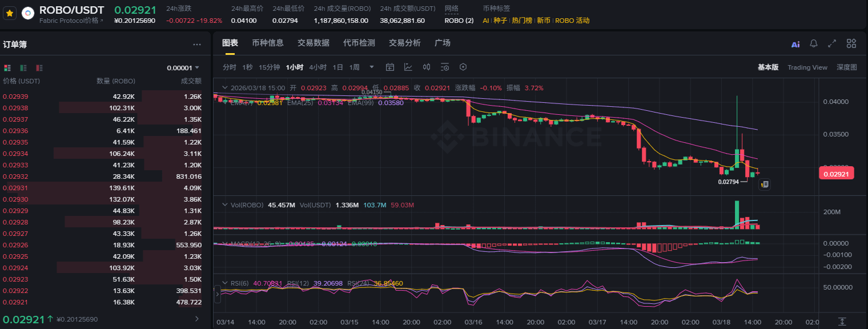
Task: Select the 1秒 chart interval
Action: (x=247, y=67)
